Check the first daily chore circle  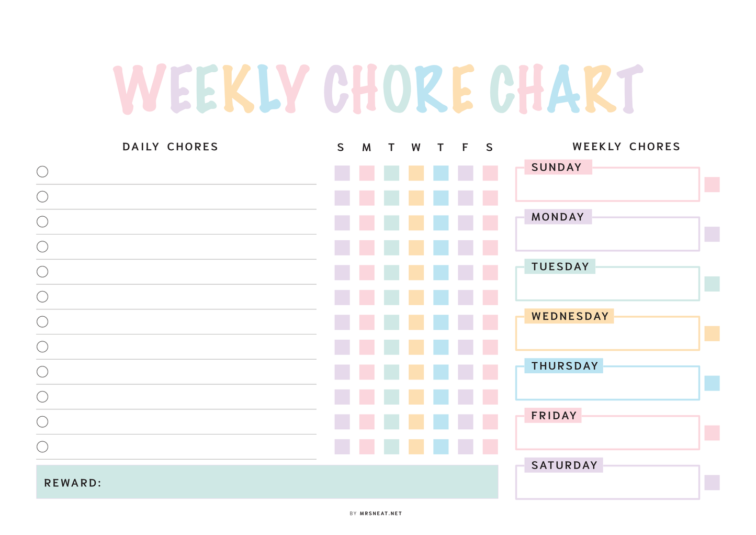pos(42,172)
